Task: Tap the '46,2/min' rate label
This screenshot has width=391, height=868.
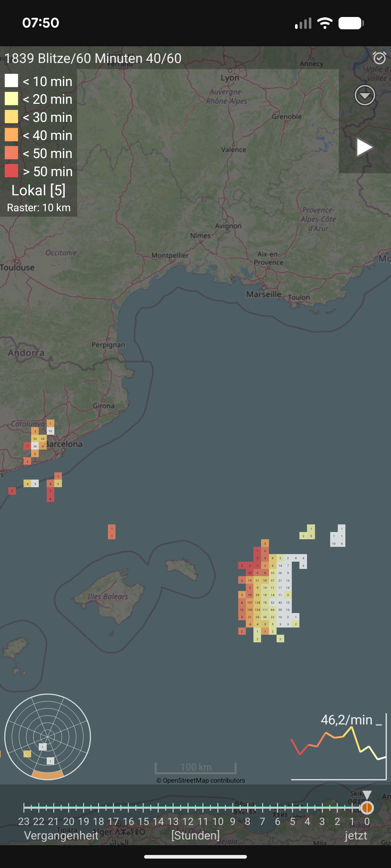Action: (346, 720)
